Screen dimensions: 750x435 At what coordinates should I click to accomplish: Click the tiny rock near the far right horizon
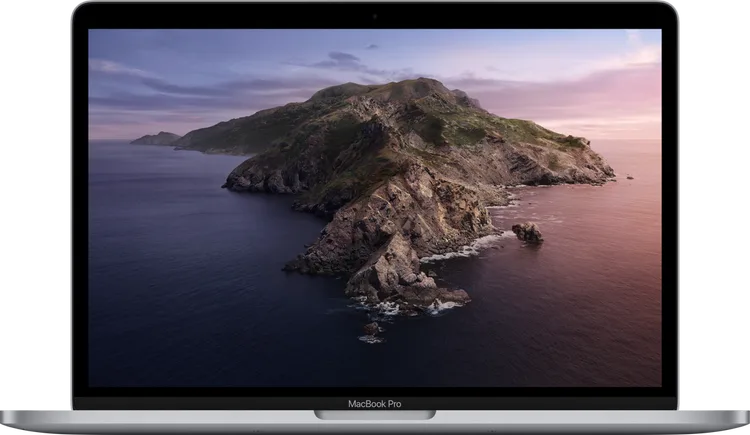630,178
